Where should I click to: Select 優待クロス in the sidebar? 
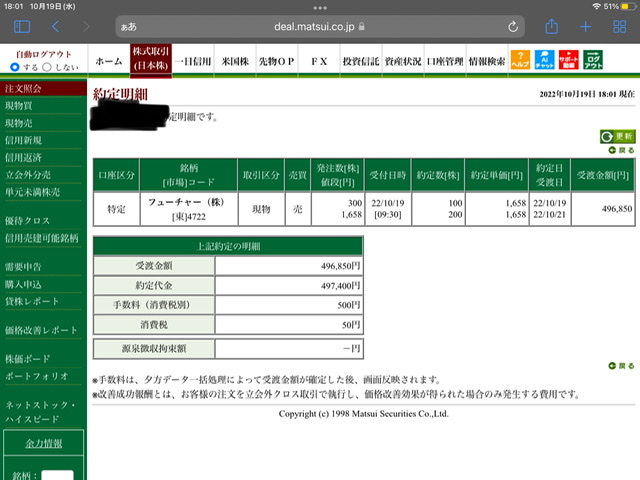pos(27,221)
